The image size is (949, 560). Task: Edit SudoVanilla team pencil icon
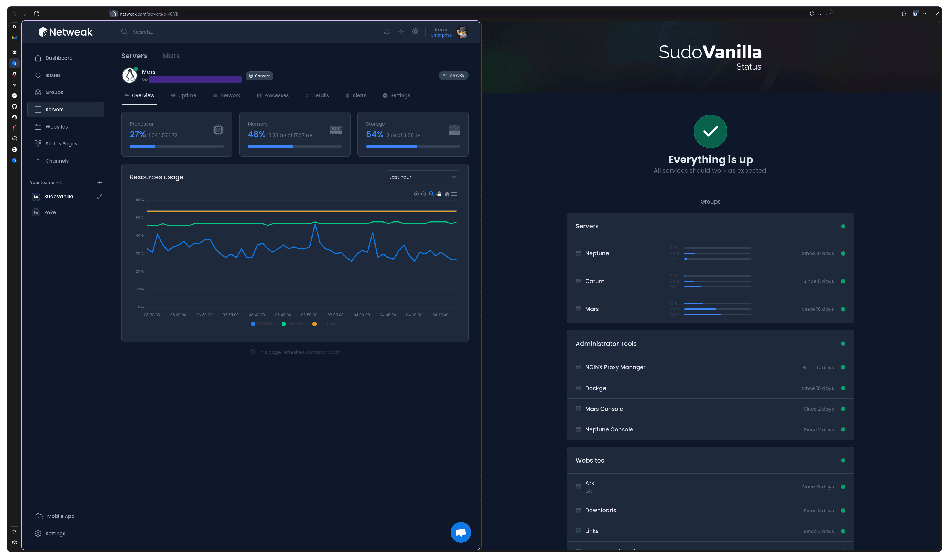[x=100, y=197]
